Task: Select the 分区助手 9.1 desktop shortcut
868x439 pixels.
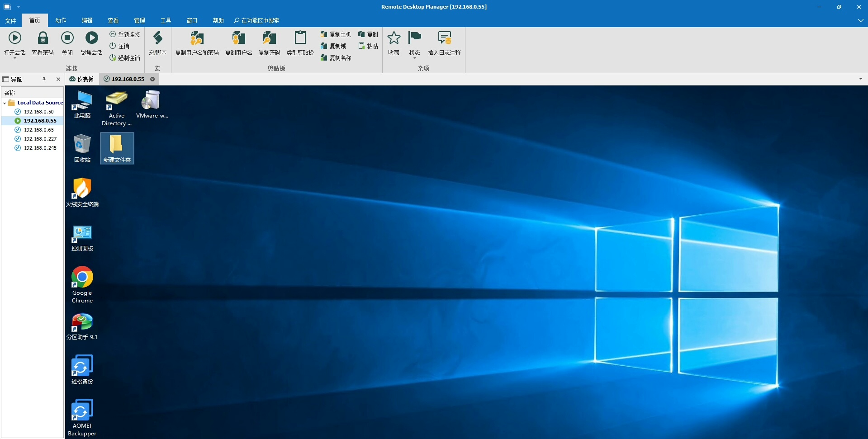Action: 82,326
